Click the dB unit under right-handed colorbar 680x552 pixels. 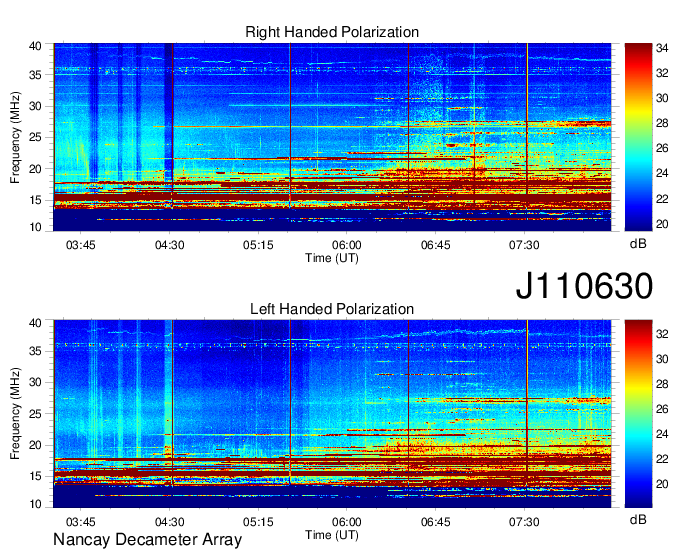pyautogui.click(x=638, y=244)
